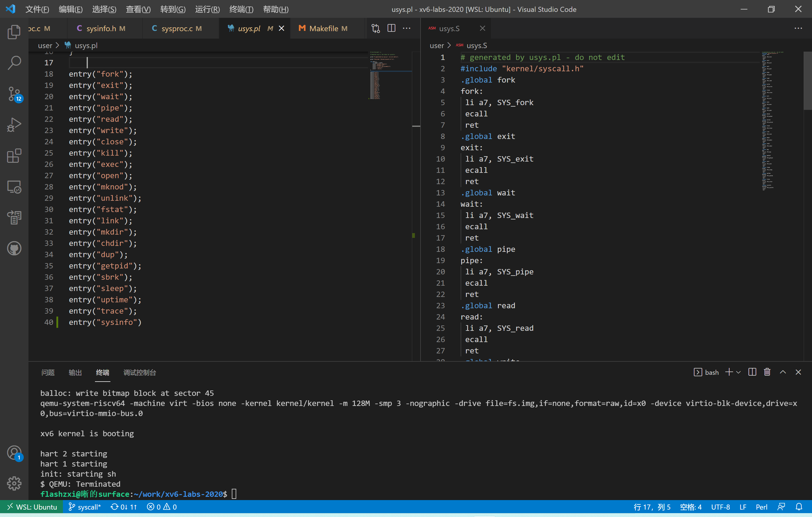This screenshot has width=812, height=517.
Task: Split the terminal panel
Action: [x=752, y=372]
